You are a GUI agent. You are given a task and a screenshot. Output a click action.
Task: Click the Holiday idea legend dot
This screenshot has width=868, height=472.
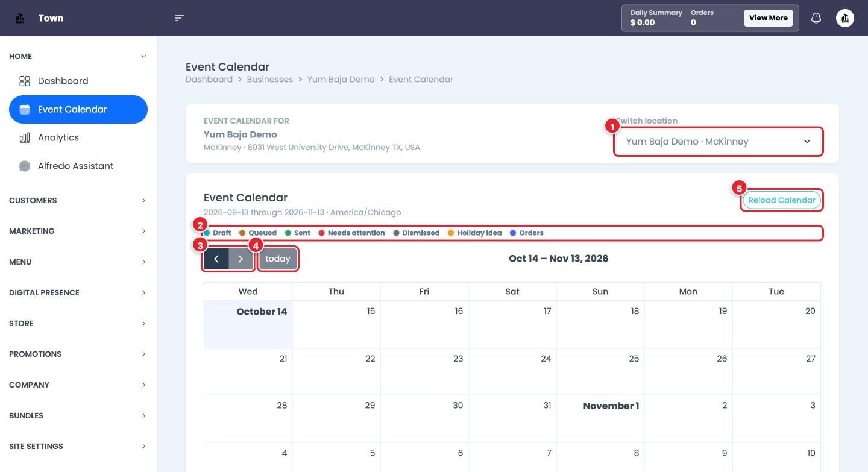[451, 233]
